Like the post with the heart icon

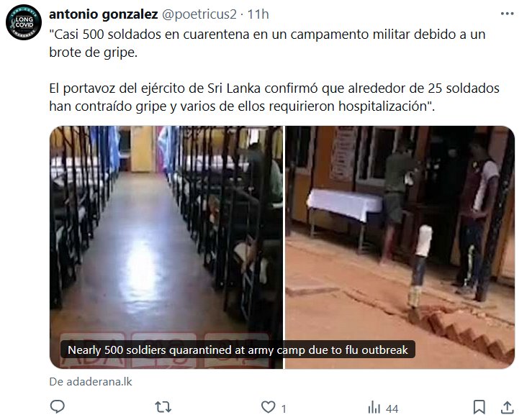pyautogui.click(x=268, y=407)
